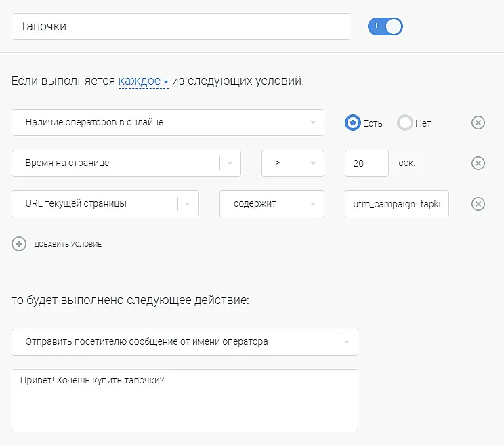This screenshot has width=504, height=445.
Task: Expand the Наличие операторов в онлайне dropdown
Action: coord(313,123)
